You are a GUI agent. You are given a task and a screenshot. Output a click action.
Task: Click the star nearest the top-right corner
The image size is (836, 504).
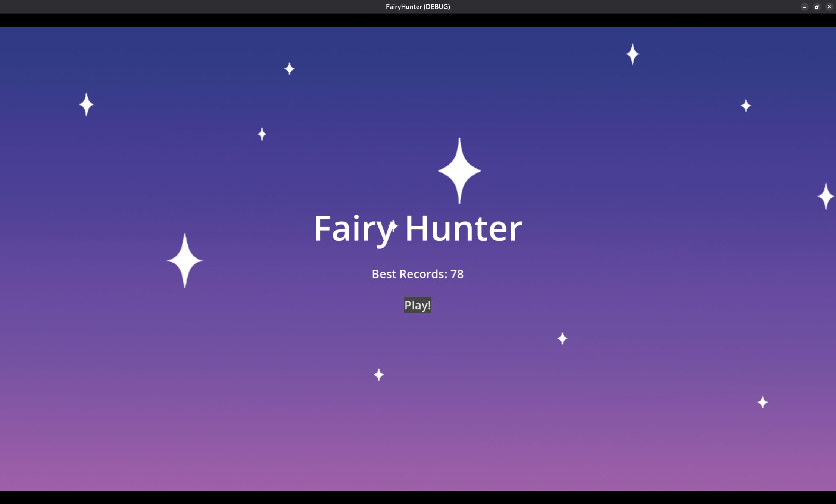[x=633, y=54]
